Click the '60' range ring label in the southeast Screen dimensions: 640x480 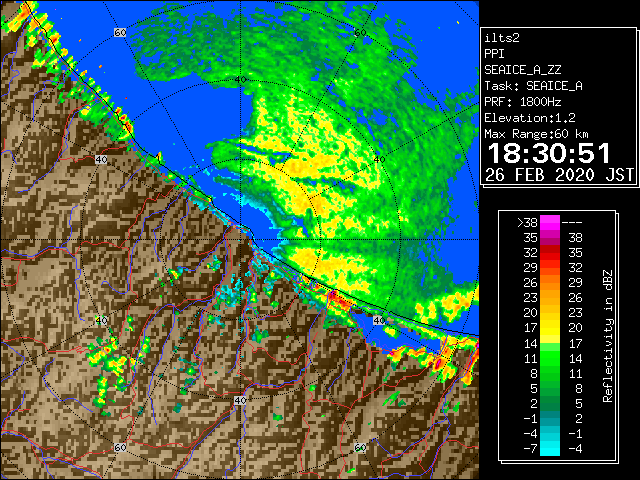pos(360,447)
